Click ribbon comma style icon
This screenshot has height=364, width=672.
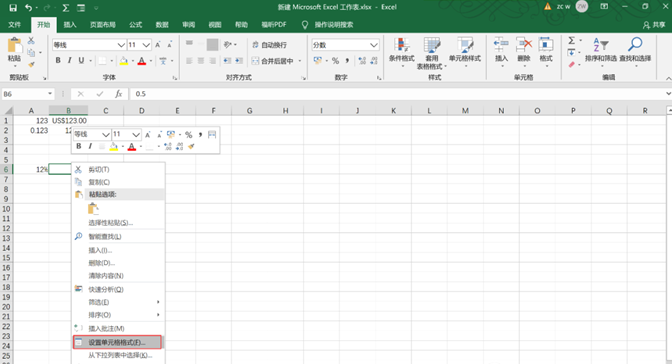pos(347,61)
